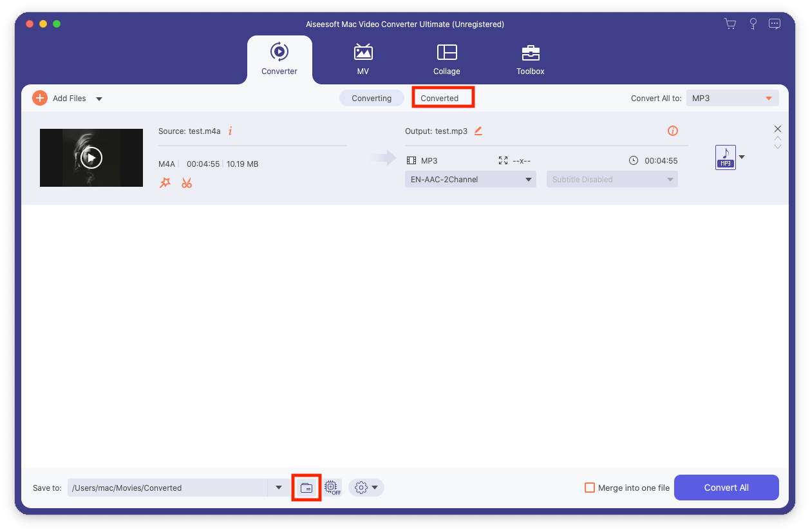View source file info via the orange i icon
The image size is (810, 532).
(x=230, y=131)
